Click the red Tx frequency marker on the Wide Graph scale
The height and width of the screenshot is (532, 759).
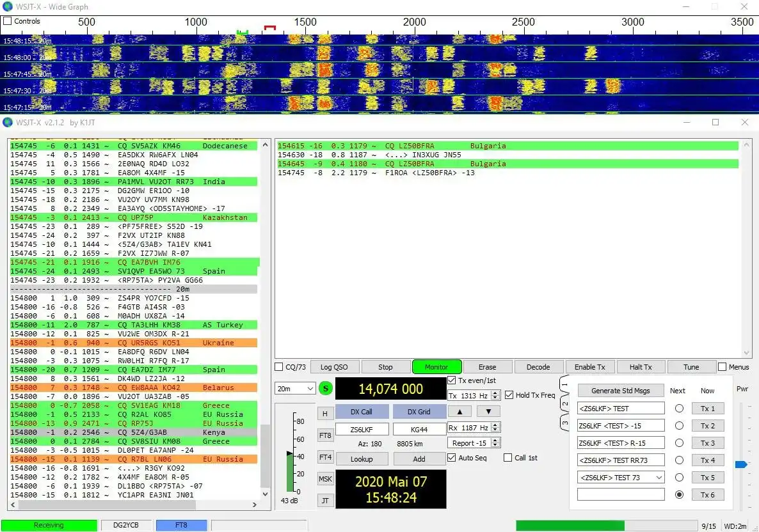(269, 28)
